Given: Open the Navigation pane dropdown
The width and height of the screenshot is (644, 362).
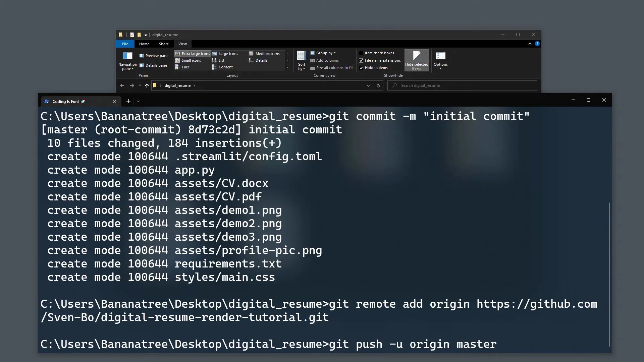Looking at the screenshot, I should point(127,61).
